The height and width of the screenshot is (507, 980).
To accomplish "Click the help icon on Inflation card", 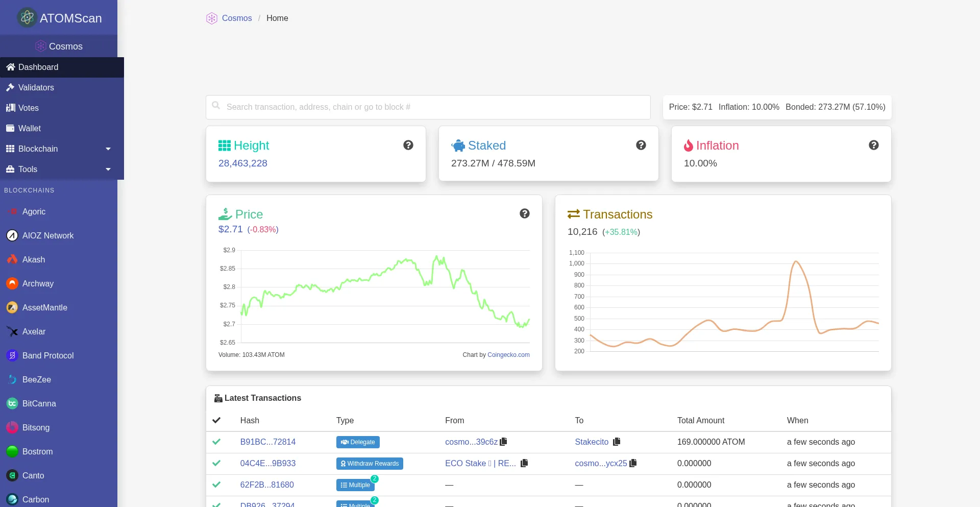I will click(873, 145).
